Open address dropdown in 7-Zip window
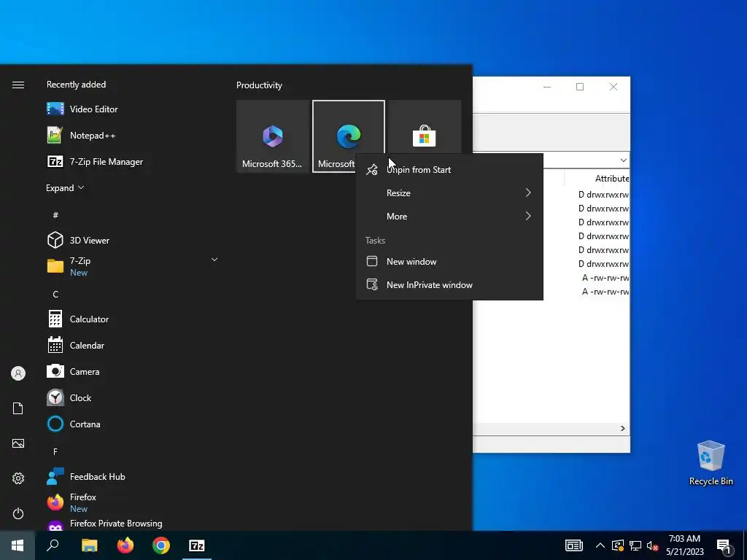The width and height of the screenshot is (747, 560). click(x=623, y=160)
